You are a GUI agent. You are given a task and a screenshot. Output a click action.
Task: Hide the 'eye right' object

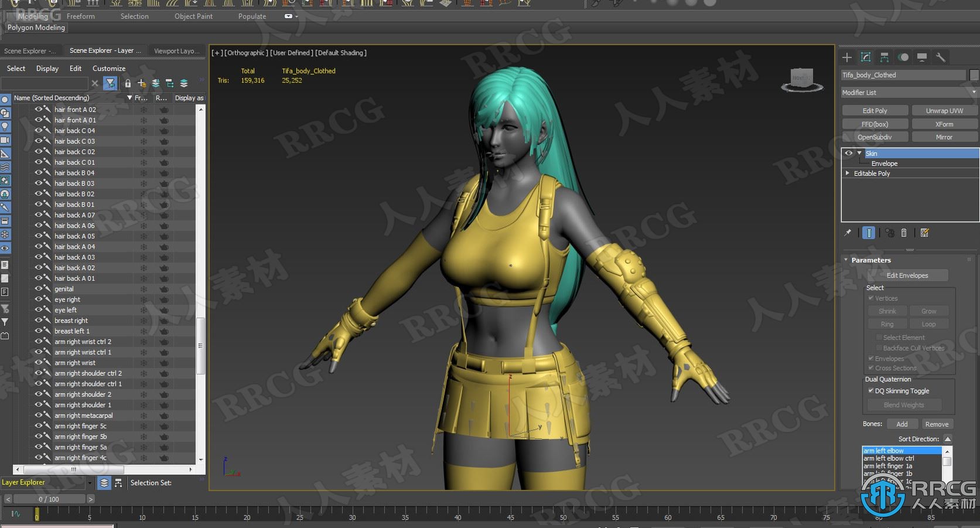[x=39, y=299]
